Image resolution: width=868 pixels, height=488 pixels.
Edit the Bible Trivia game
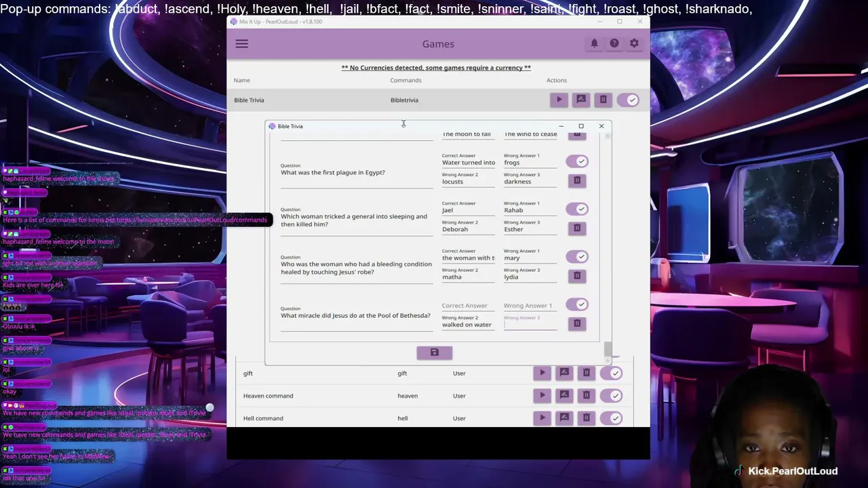pos(581,100)
